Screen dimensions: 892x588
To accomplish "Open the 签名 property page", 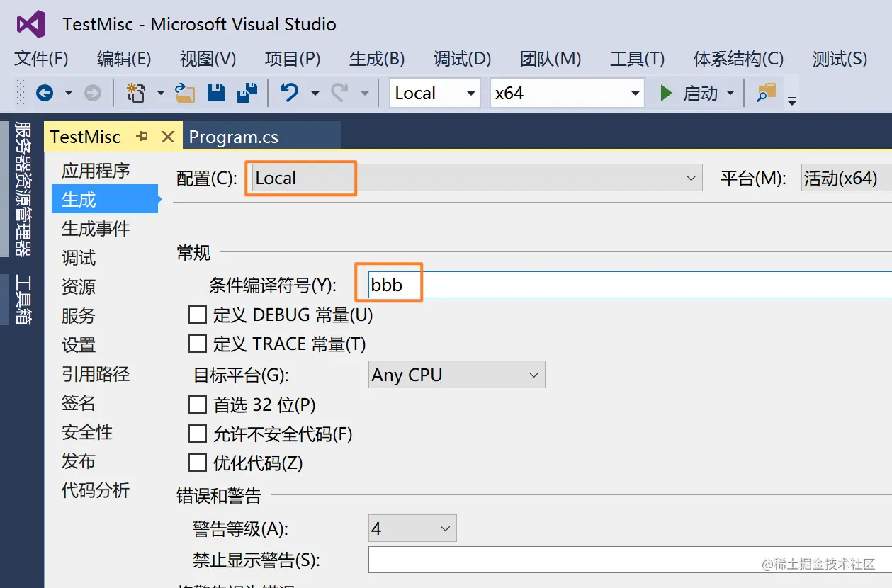I will pos(79,403).
